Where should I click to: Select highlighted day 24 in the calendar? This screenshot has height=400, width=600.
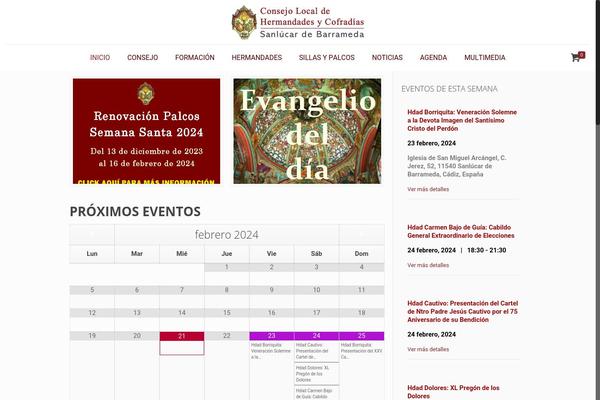click(316, 336)
